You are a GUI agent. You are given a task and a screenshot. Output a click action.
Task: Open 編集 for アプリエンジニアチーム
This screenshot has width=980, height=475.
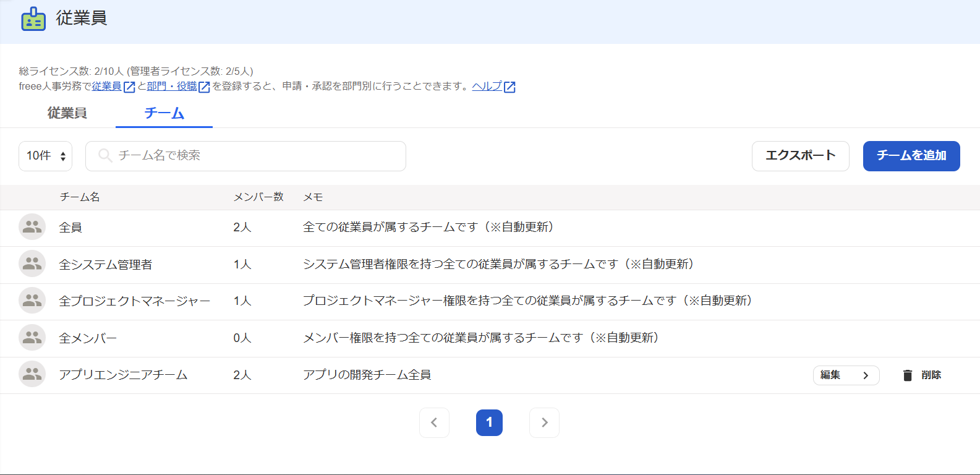(846, 375)
